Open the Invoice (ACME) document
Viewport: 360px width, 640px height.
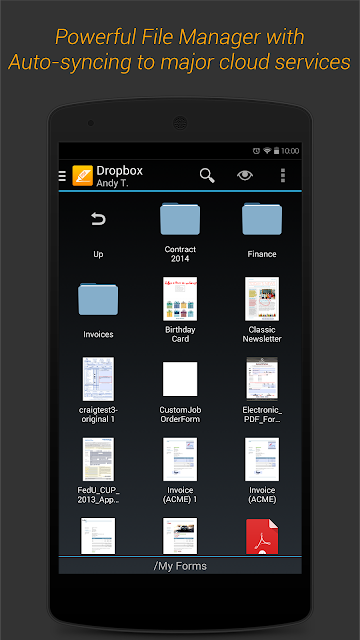coord(262,471)
